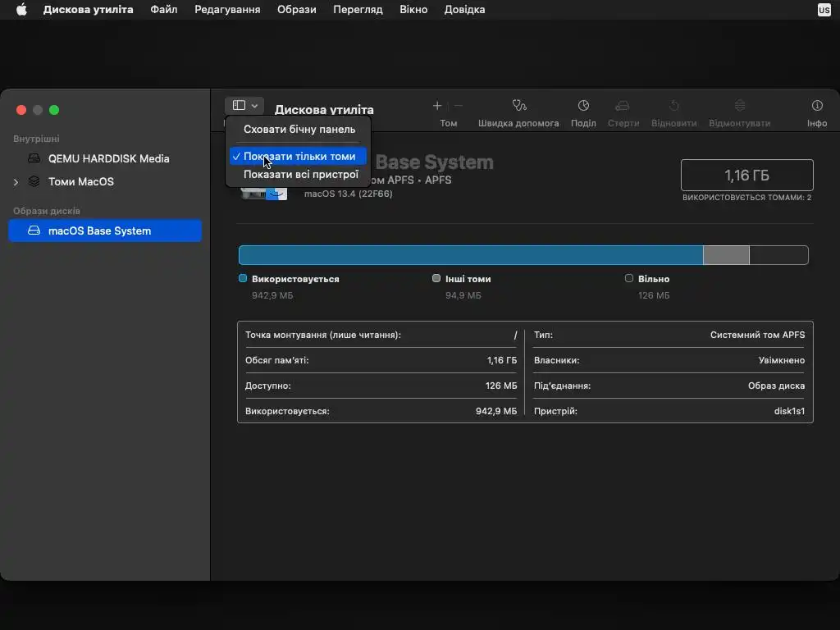Run Швидка допомога stethoscope tool
840x630 pixels.
point(518,106)
